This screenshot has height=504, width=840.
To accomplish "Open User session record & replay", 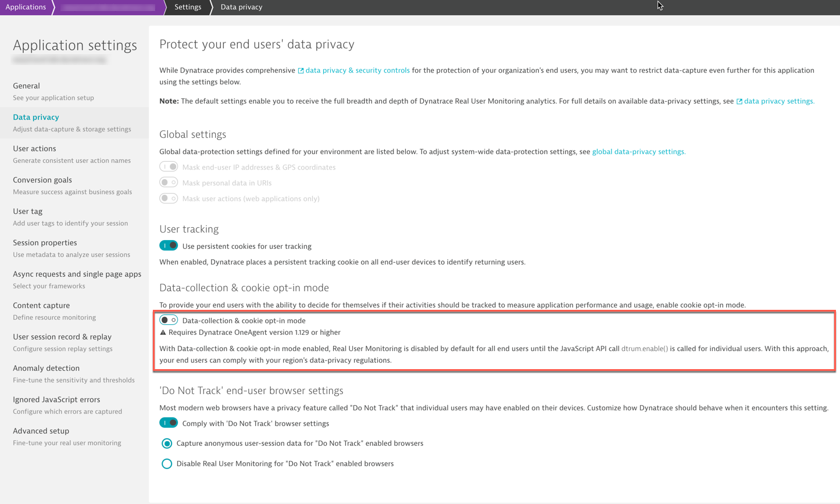I will click(74, 342).
